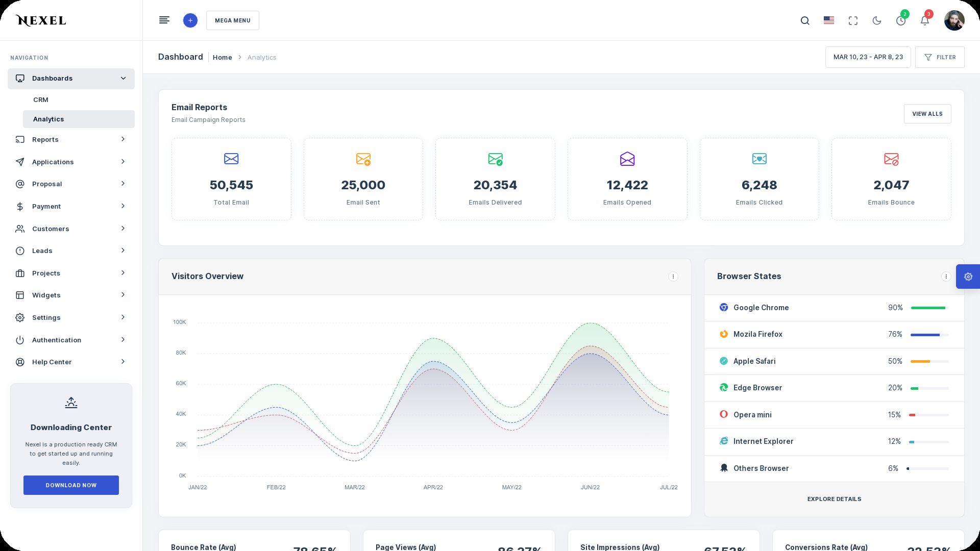Open the floating gear customizer icon
This screenshot has width=980, height=551.
click(x=968, y=277)
